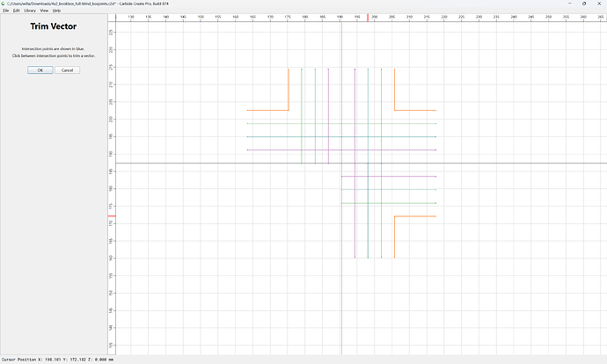
Task: Click the file path title in the title bar
Action: [x=88, y=4]
